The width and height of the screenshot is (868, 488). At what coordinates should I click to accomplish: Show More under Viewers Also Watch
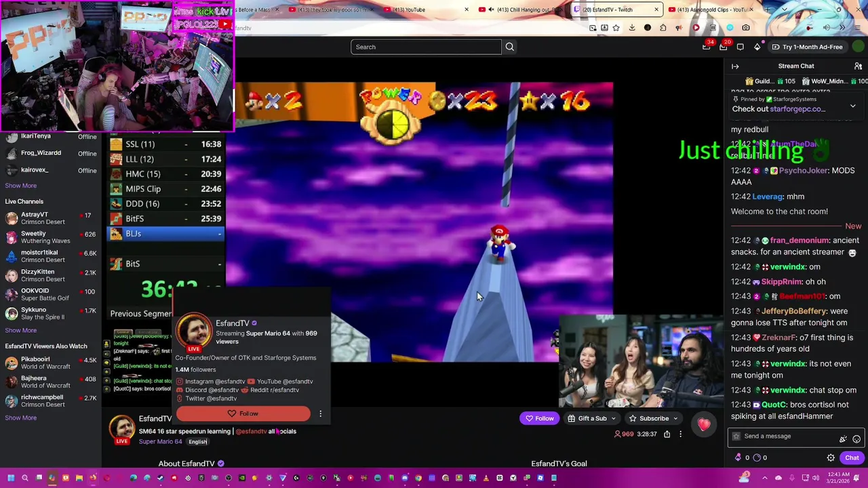point(21,418)
